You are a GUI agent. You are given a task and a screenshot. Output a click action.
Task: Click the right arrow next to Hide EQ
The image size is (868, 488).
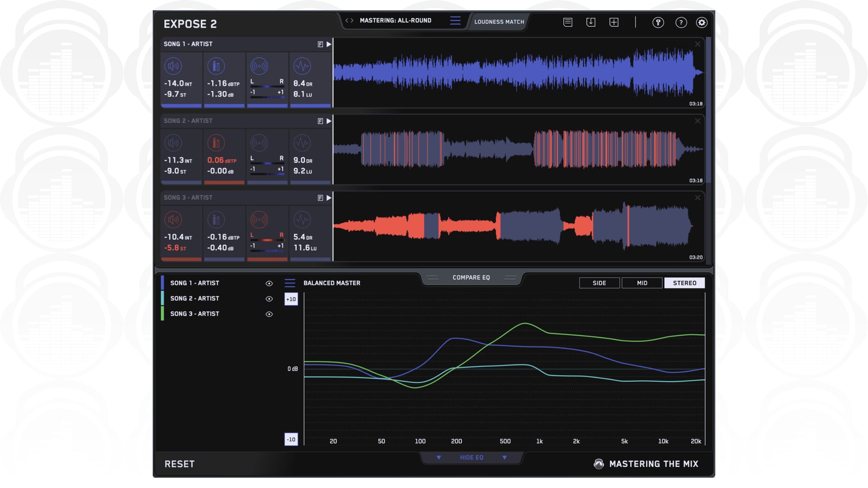(504, 457)
